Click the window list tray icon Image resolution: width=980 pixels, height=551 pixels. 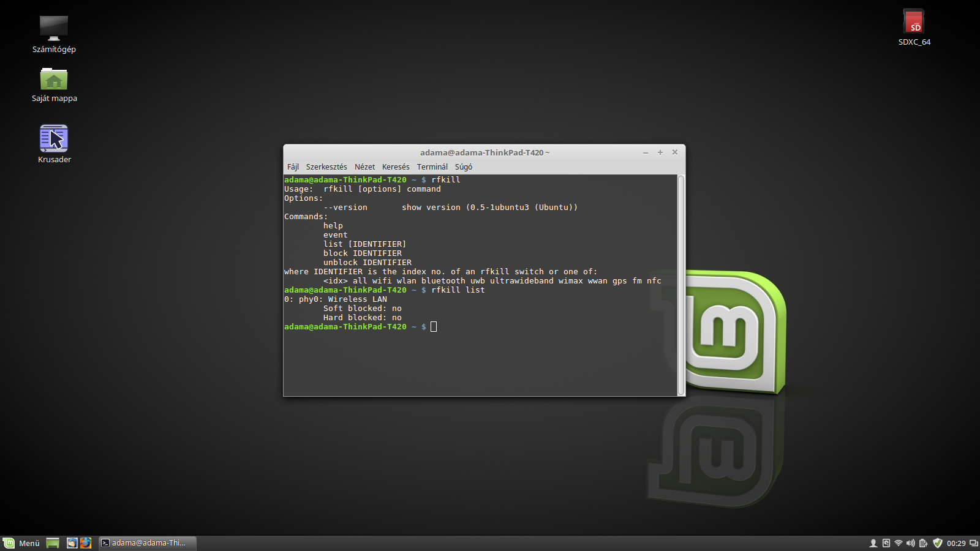tap(973, 543)
